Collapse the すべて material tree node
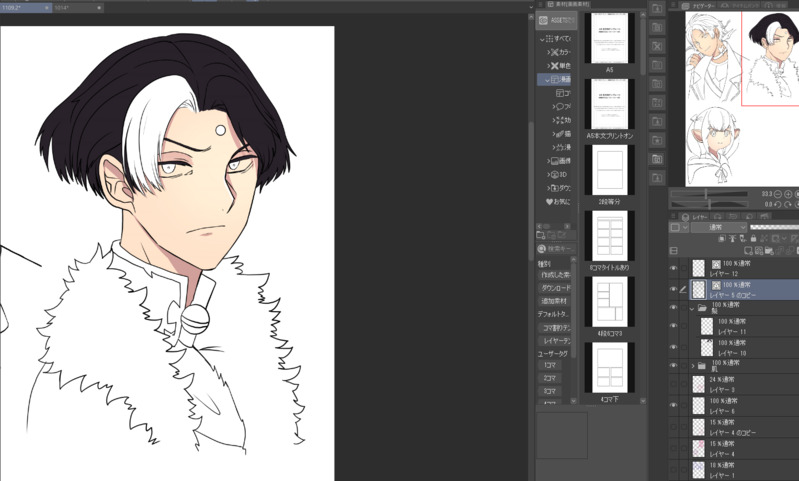This screenshot has height=481, width=799. (542, 39)
